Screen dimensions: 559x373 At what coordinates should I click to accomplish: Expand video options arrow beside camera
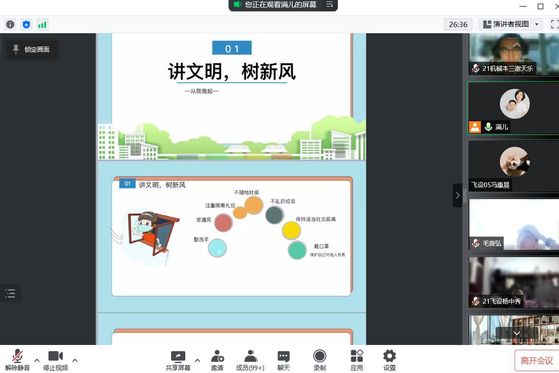(75, 360)
